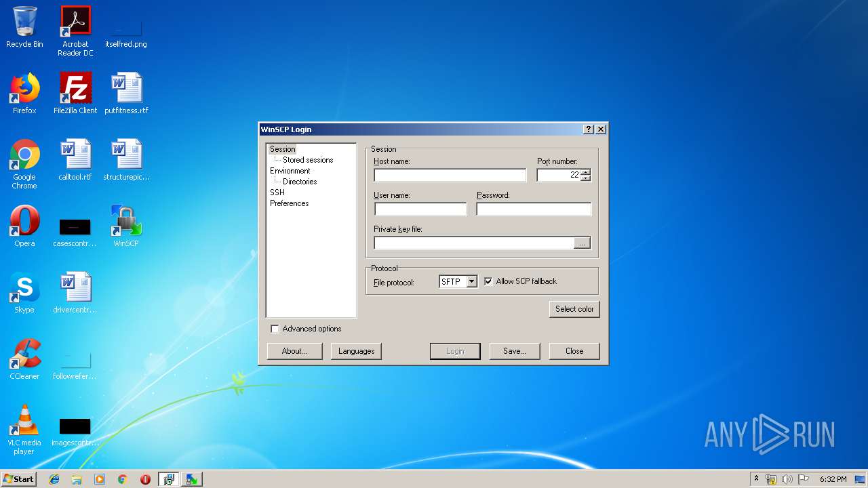Viewport: 868px width, 488px height.
Task: Select Stored sessions in the tree
Action: 308,160
